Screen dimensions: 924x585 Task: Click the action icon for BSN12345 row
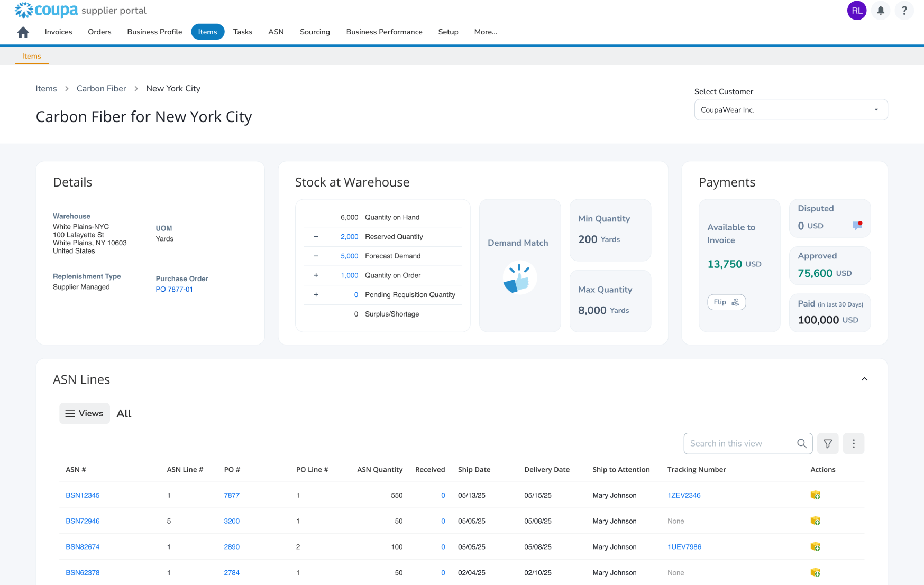815,495
